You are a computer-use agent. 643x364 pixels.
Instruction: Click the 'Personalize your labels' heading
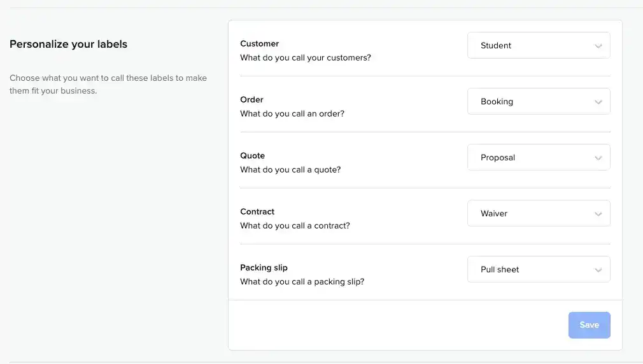pyautogui.click(x=68, y=45)
